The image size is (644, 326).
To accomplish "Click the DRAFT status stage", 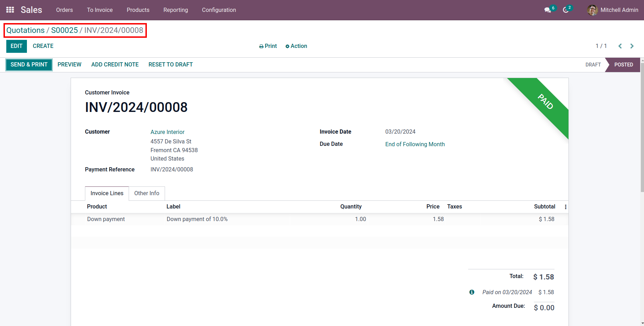I will 593,65.
